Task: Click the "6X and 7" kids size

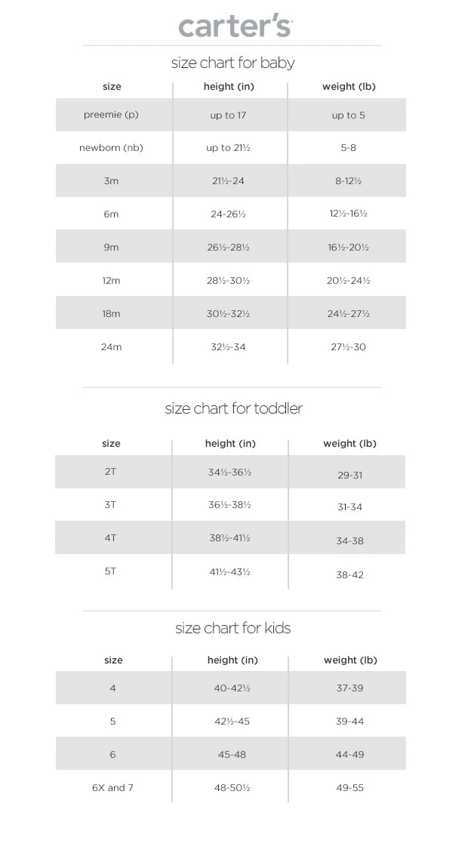Action: point(112,787)
